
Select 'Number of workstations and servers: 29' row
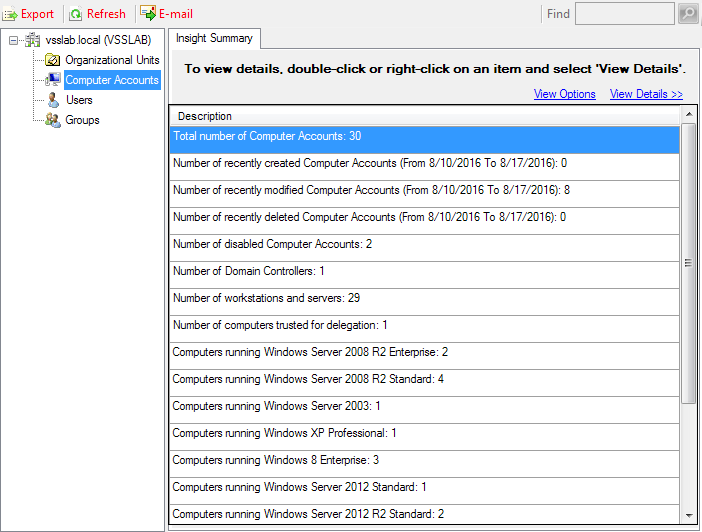pos(424,302)
